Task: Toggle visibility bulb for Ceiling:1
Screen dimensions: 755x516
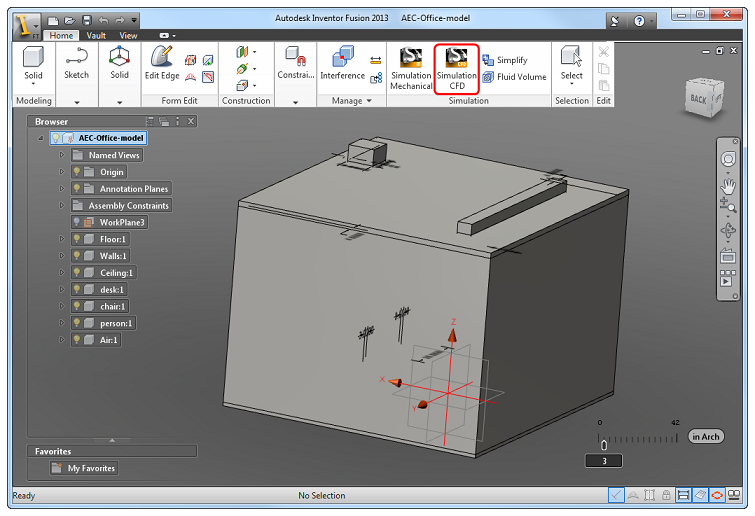Action: [77, 272]
